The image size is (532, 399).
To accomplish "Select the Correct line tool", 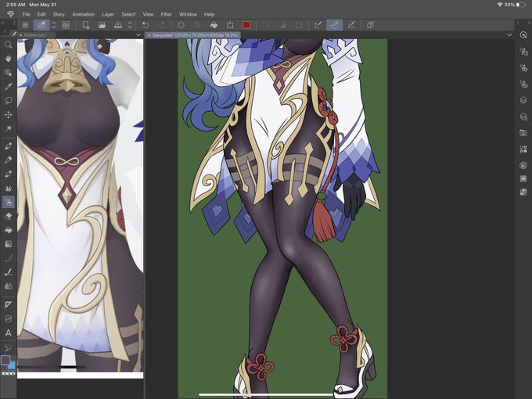I will click(x=8, y=348).
